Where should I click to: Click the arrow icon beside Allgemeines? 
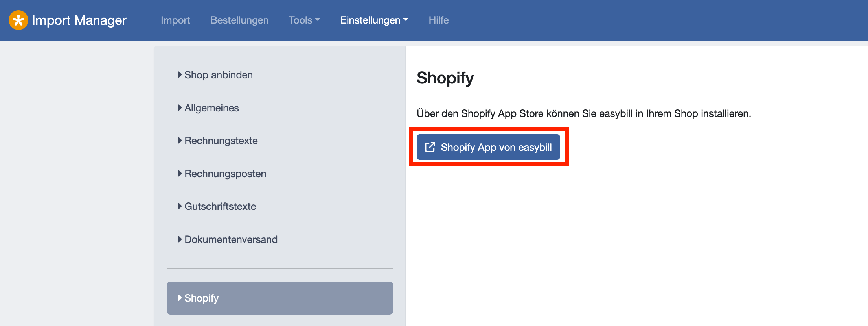click(x=180, y=107)
